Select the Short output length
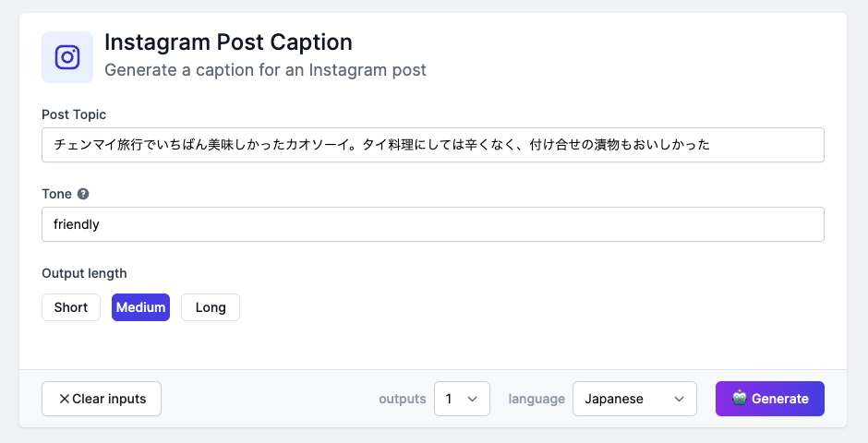The image size is (868, 443). coord(71,307)
